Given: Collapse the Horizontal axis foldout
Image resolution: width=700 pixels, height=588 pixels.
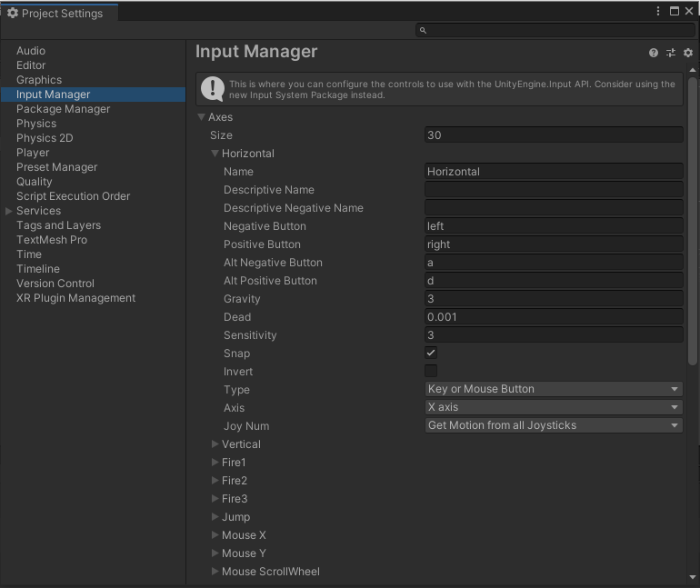Looking at the screenshot, I should coord(215,154).
